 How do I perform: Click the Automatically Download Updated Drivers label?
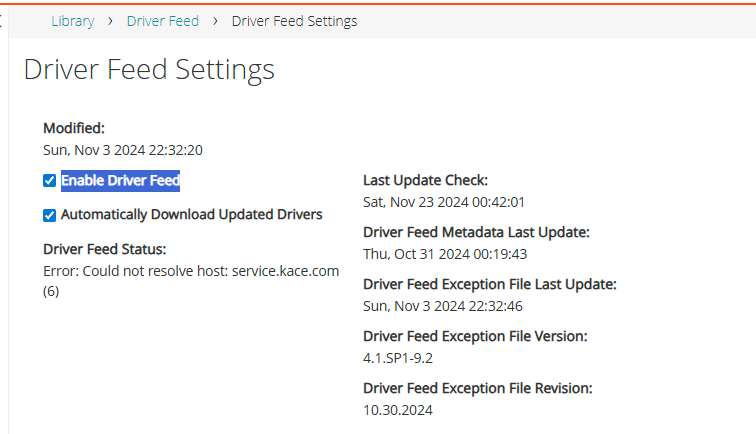pyautogui.click(x=191, y=214)
